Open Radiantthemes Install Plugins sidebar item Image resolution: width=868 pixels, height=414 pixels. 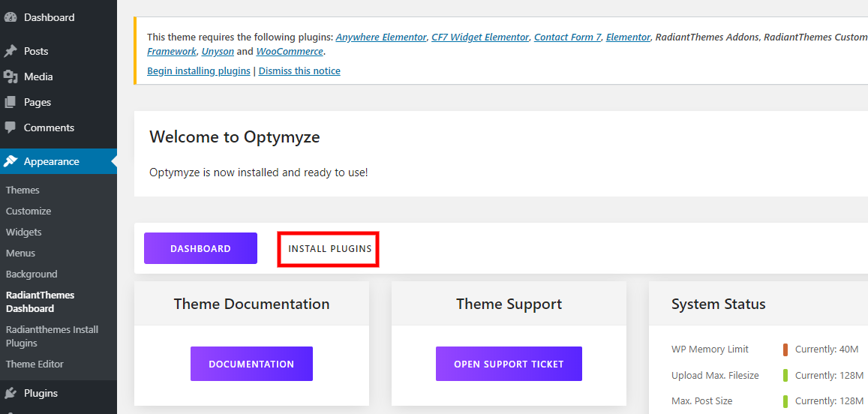click(x=52, y=336)
